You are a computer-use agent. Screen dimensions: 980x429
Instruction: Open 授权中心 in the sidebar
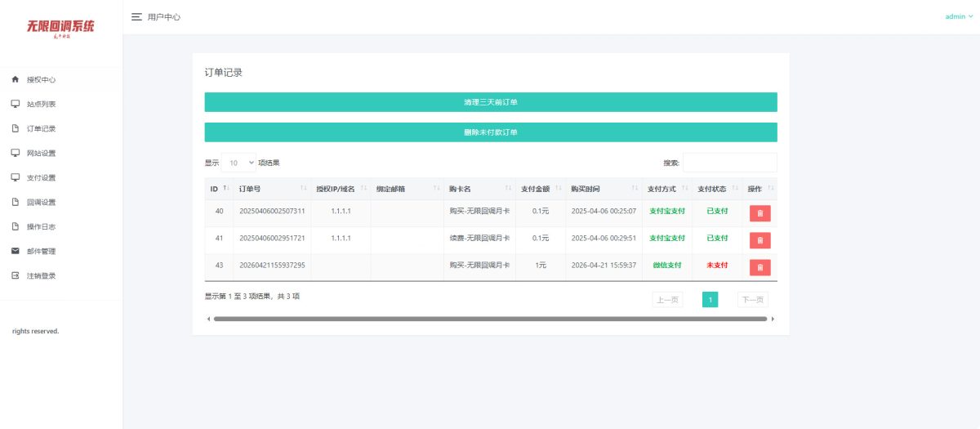point(41,79)
